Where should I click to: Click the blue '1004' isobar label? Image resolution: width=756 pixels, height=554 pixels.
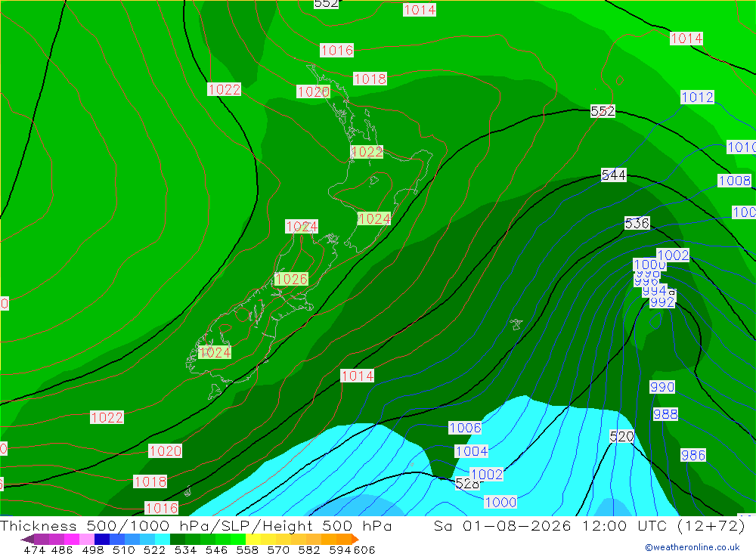pyautogui.click(x=472, y=451)
